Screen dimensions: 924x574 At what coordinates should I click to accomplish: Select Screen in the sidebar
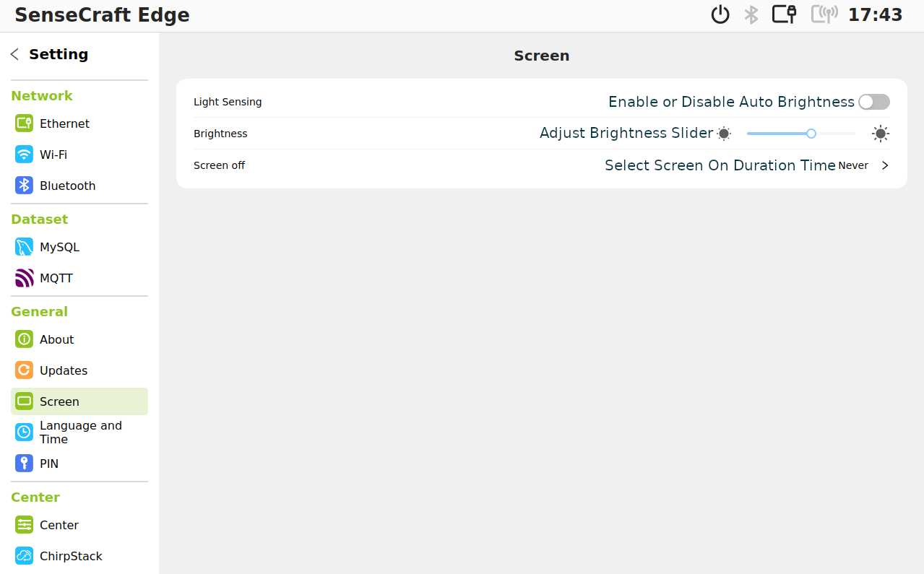click(79, 401)
